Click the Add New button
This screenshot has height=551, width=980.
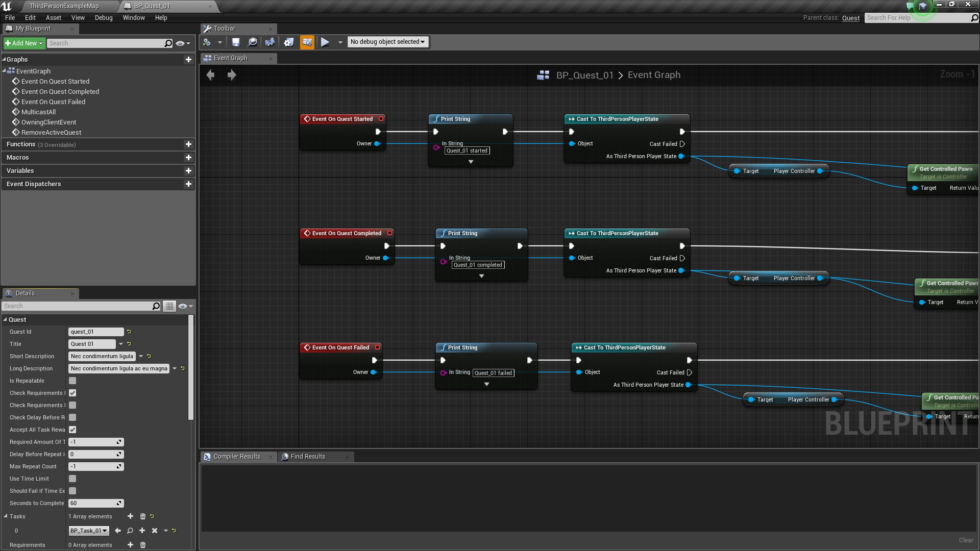pos(24,43)
